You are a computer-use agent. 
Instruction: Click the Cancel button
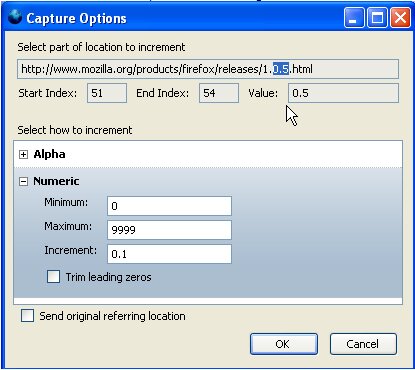pos(363,344)
